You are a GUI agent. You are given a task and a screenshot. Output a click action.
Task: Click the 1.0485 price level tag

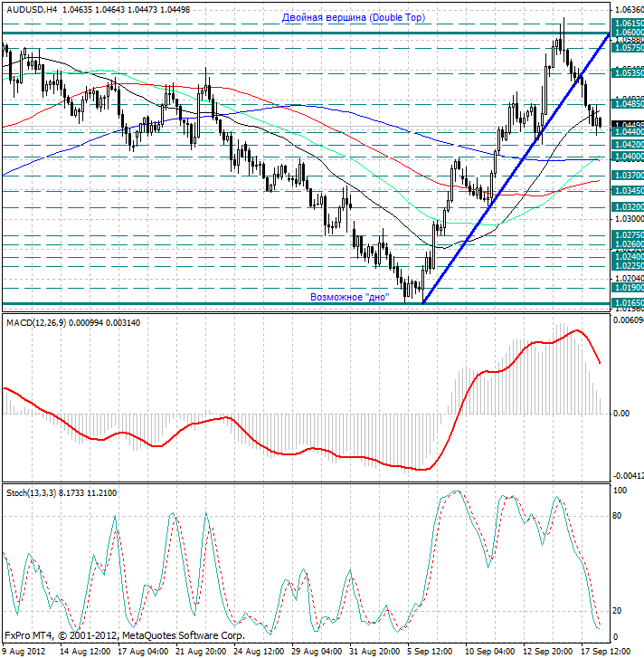[627, 103]
